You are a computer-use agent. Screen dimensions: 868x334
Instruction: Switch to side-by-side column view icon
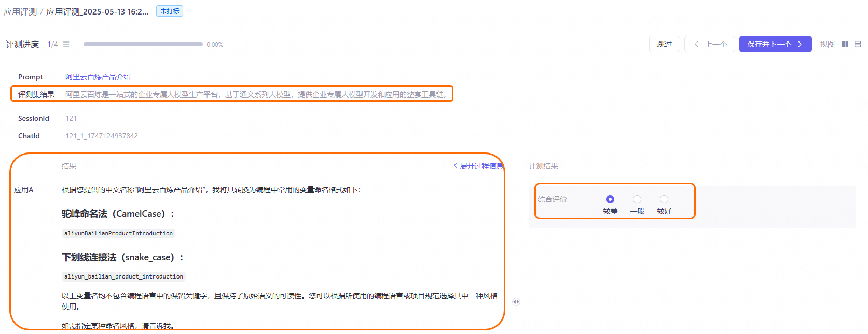click(845, 44)
